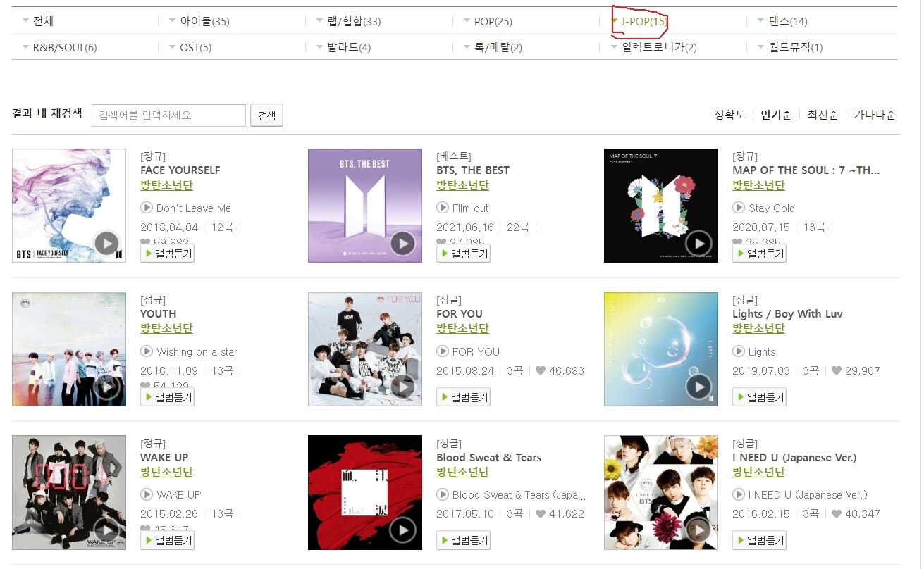Sort results by 최신순
The image size is (924, 569).
(823, 115)
